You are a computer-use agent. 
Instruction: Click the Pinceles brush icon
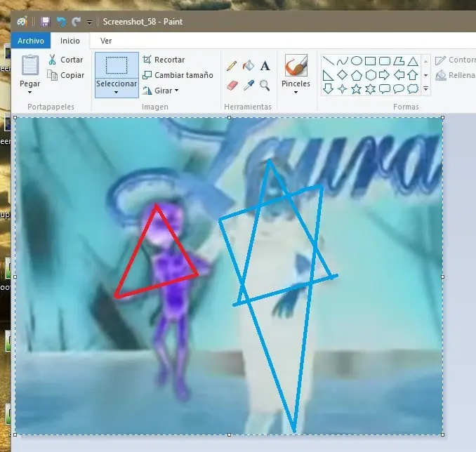pos(296,65)
